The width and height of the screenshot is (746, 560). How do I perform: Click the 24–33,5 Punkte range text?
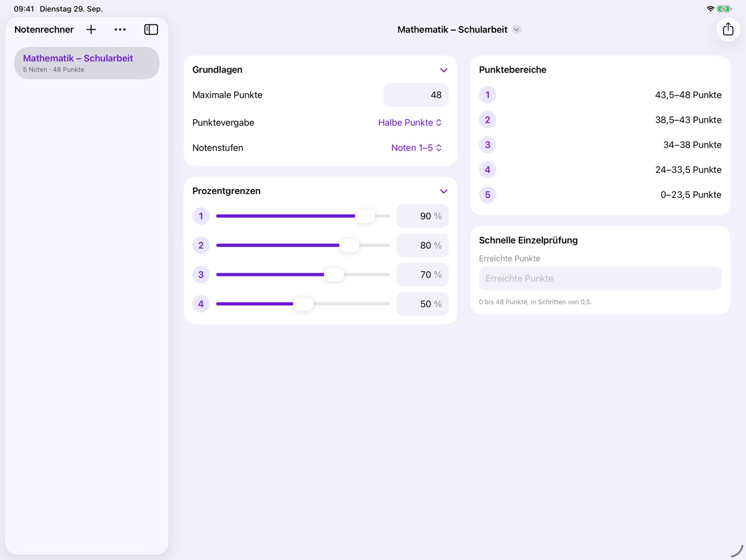coord(688,170)
